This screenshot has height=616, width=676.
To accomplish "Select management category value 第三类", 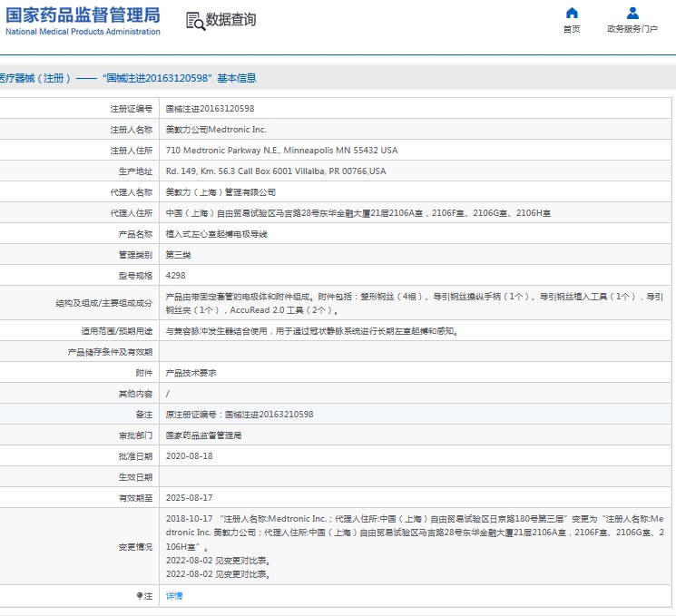I will (179, 255).
